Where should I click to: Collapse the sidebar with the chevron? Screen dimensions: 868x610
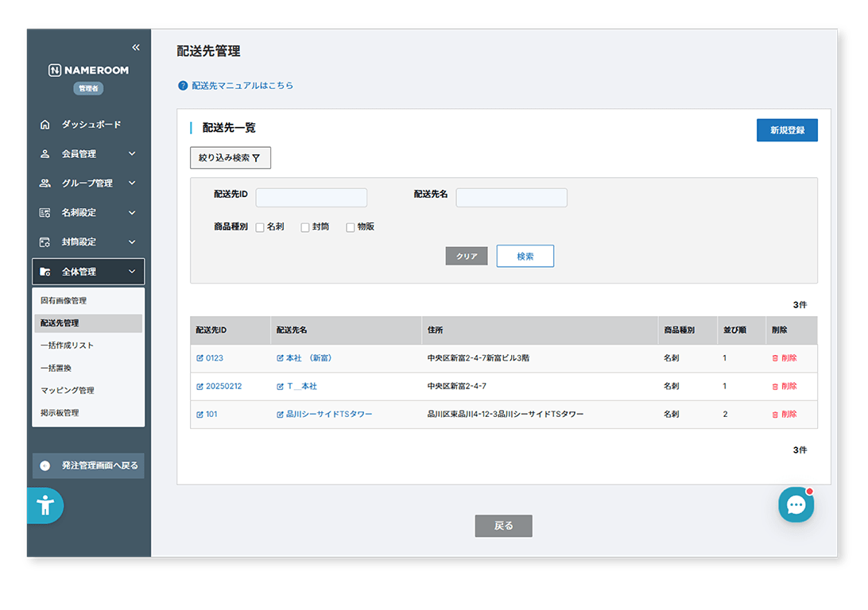tap(136, 47)
